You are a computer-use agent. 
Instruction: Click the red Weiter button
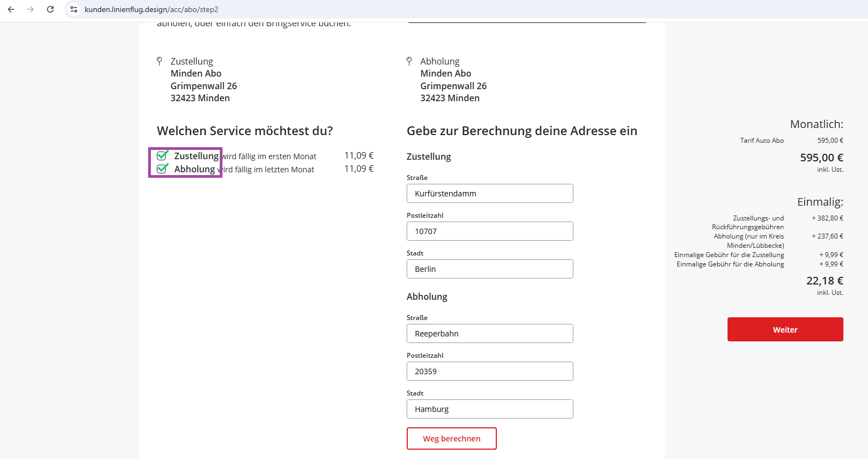point(784,329)
